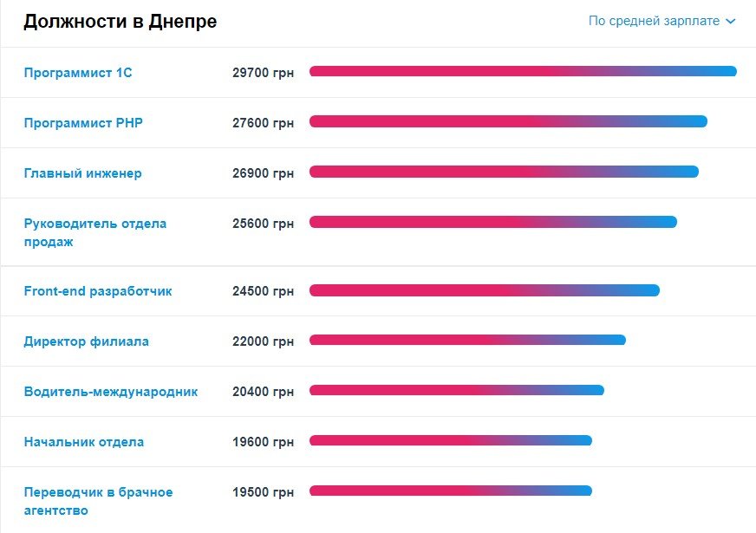The height and width of the screenshot is (533, 756).
Task: Click the Front-end разработчик link
Action: click(98, 291)
